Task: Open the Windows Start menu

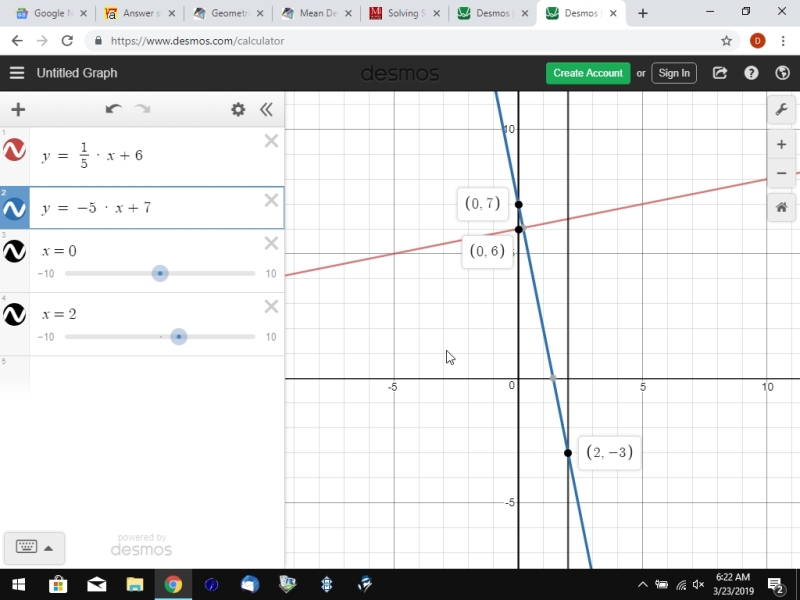Action: 18,584
